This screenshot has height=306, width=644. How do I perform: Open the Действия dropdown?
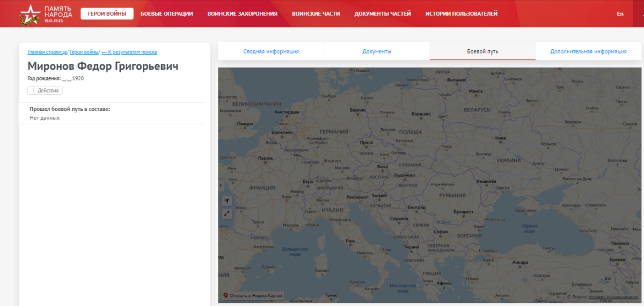(x=45, y=91)
